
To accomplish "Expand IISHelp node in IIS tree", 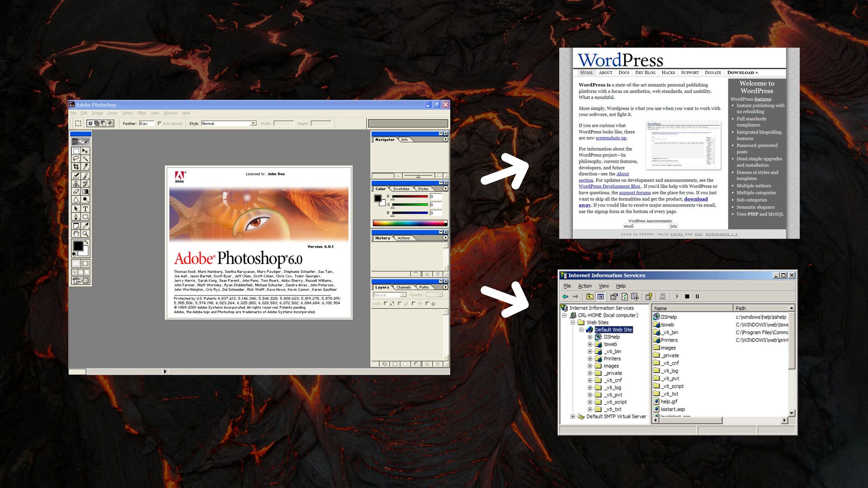I will click(x=590, y=337).
